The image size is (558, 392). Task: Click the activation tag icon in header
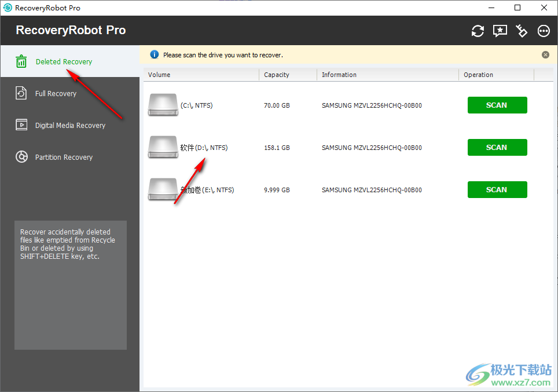pos(522,31)
